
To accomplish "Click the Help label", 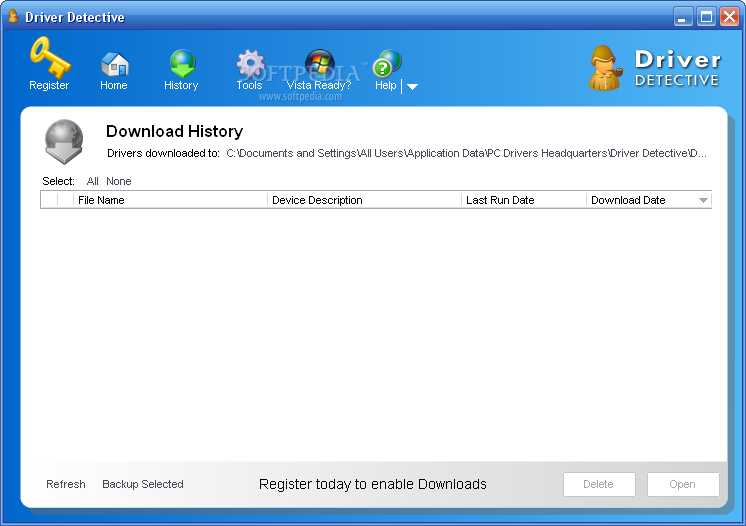I will [385, 85].
